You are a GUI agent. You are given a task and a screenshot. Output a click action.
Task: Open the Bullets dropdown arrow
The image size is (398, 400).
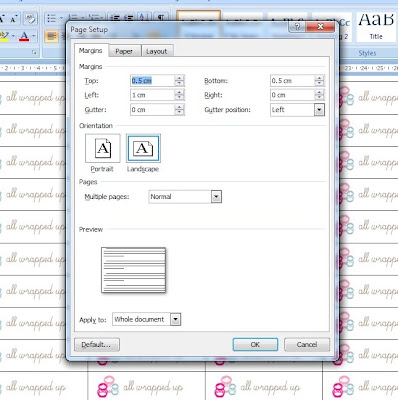coord(61,18)
